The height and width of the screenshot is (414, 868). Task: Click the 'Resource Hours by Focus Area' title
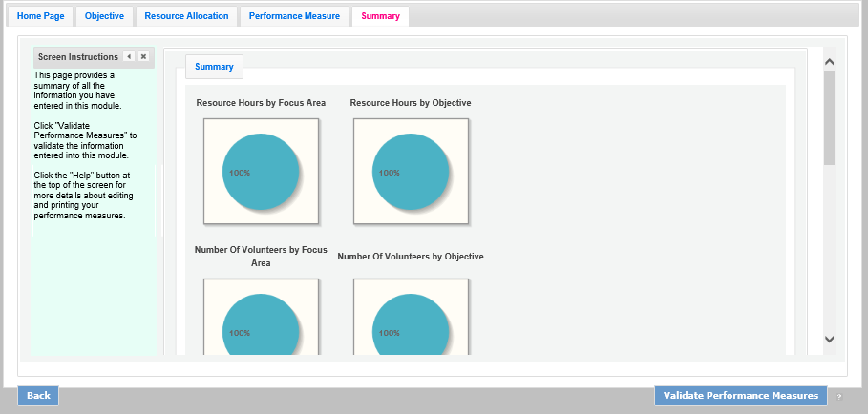261,103
